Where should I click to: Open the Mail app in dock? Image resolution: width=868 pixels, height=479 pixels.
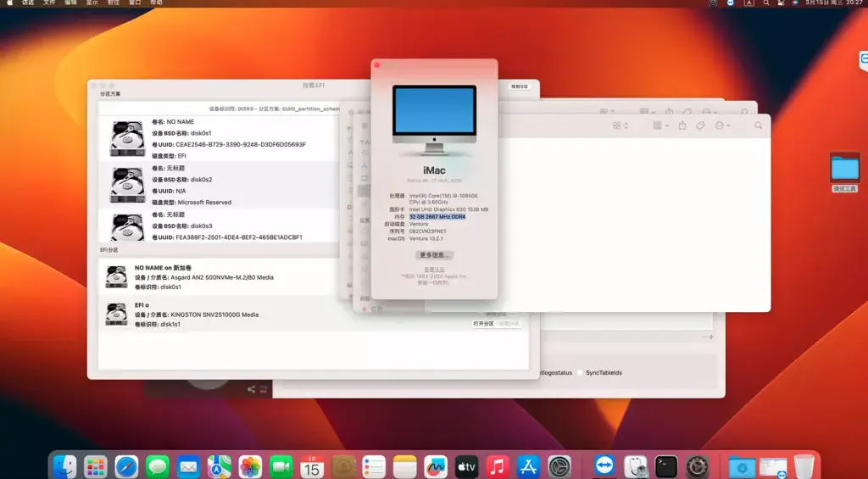188,467
